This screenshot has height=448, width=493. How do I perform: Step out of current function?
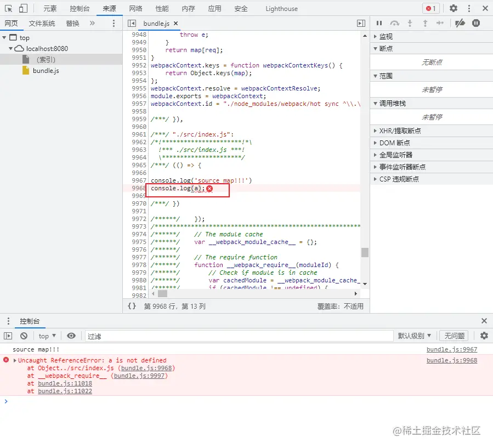(x=425, y=23)
